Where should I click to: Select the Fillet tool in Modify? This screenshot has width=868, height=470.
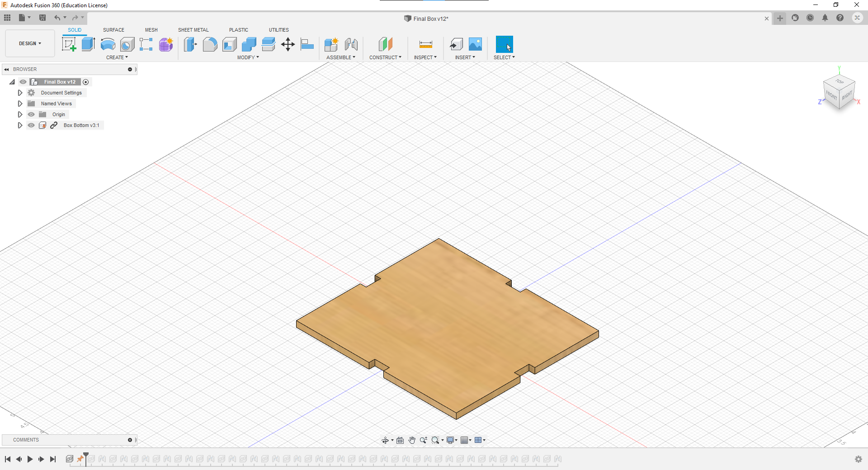pyautogui.click(x=210, y=44)
